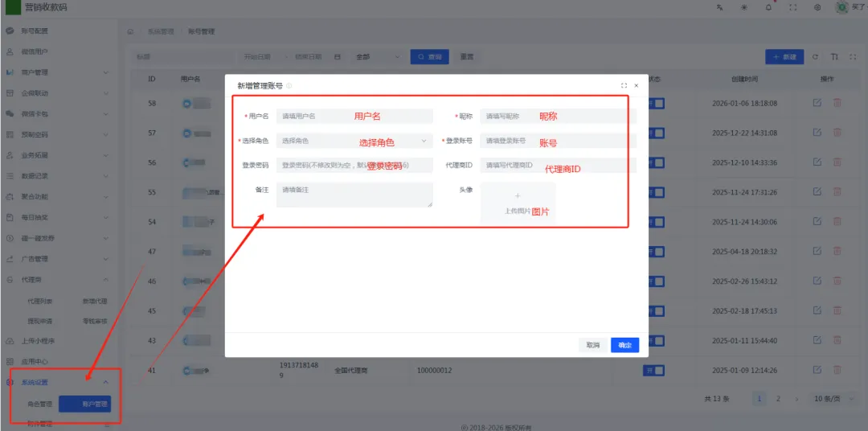868x431 pixels.
Task: Click the 重置 reset button
Action: 467,56
